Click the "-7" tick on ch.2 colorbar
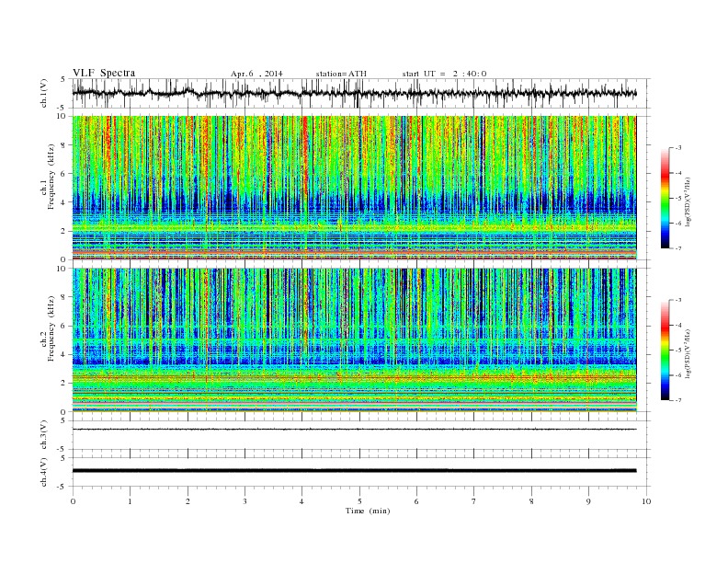 (678, 400)
